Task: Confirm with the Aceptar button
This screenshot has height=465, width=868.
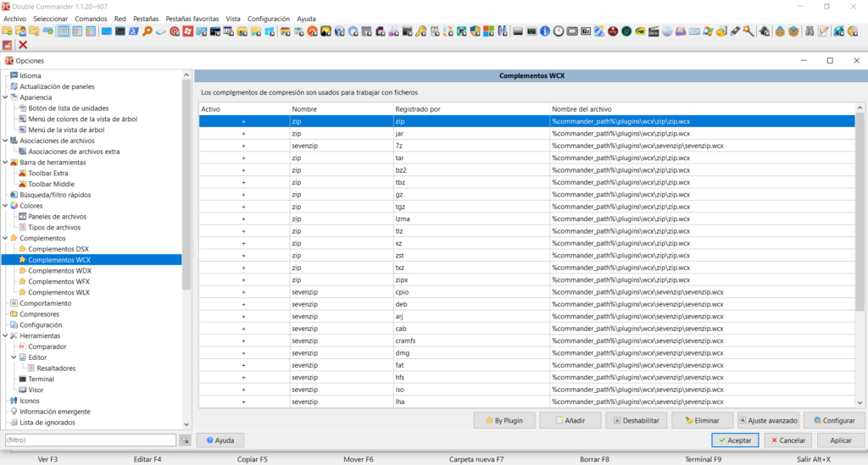Action: click(x=735, y=440)
